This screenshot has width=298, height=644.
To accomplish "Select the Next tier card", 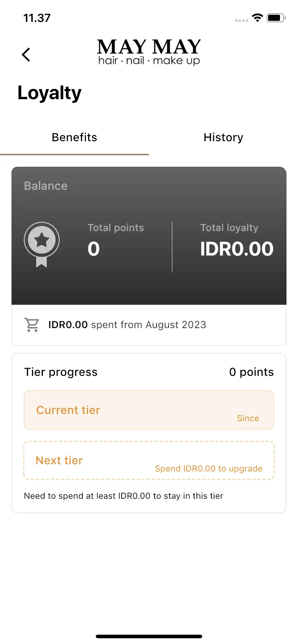I will pos(149,460).
